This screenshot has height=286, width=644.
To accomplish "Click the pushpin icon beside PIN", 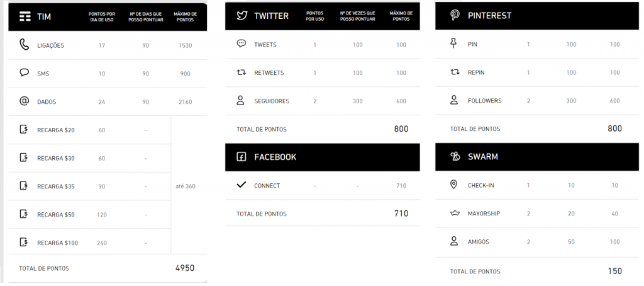I will click(x=454, y=44).
